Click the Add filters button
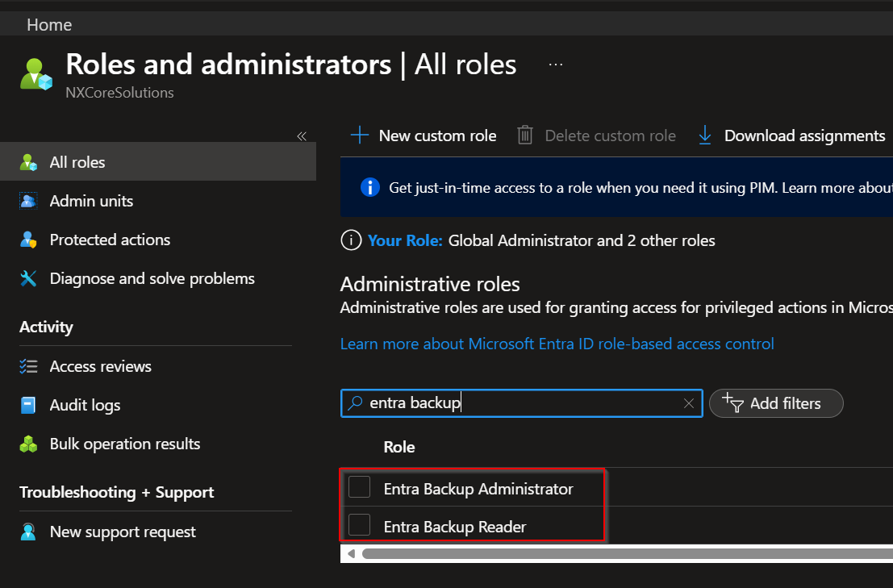 [x=776, y=403]
